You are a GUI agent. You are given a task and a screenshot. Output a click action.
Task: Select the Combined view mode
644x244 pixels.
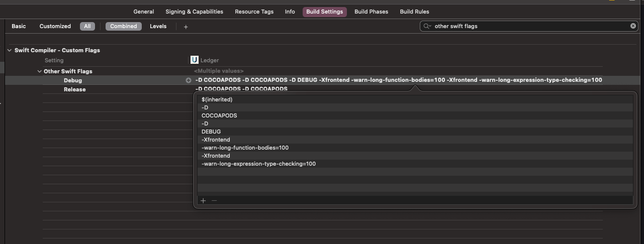(x=123, y=26)
